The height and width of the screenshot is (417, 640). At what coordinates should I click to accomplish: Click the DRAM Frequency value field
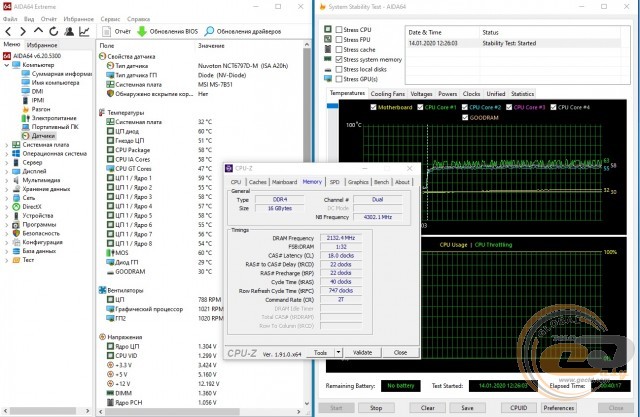point(341,238)
